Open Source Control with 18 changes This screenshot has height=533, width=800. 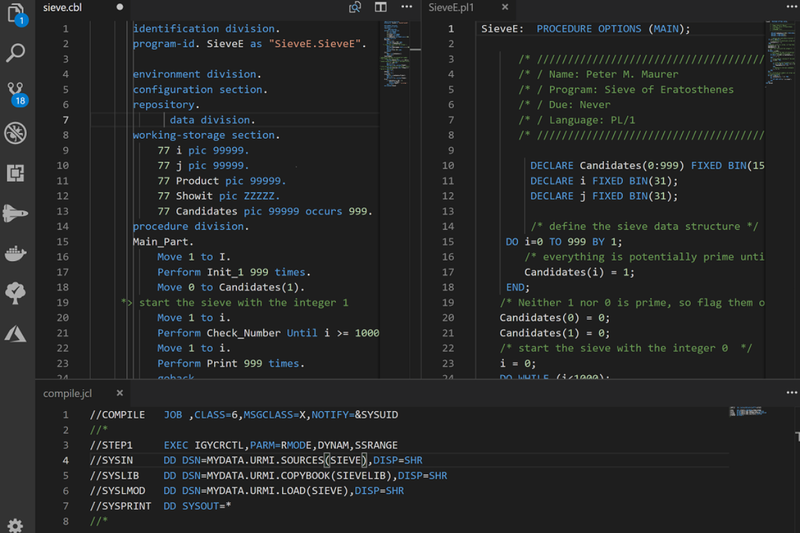click(16, 94)
